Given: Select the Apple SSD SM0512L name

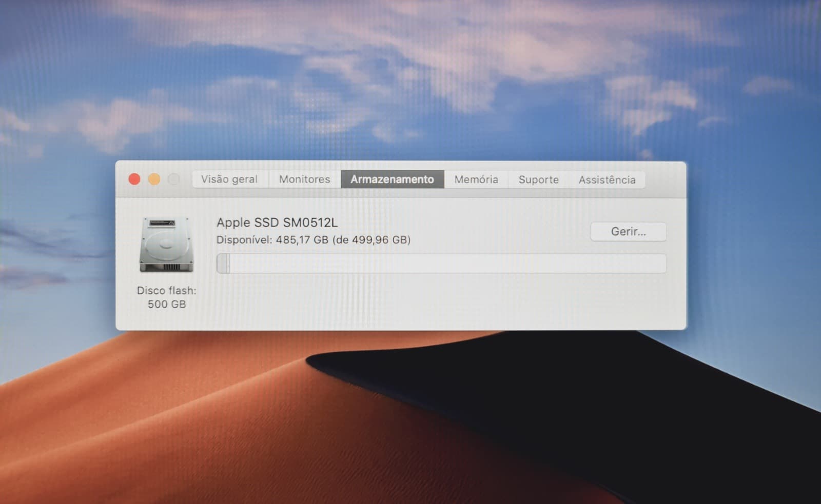Looking at the screenshot, I should click(277, 223).
